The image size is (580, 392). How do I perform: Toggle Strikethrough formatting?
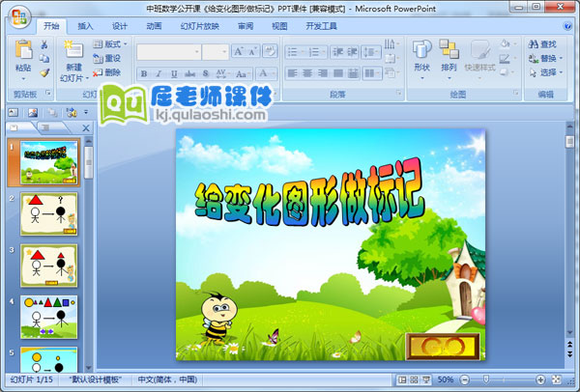click(x=189, y=73)
